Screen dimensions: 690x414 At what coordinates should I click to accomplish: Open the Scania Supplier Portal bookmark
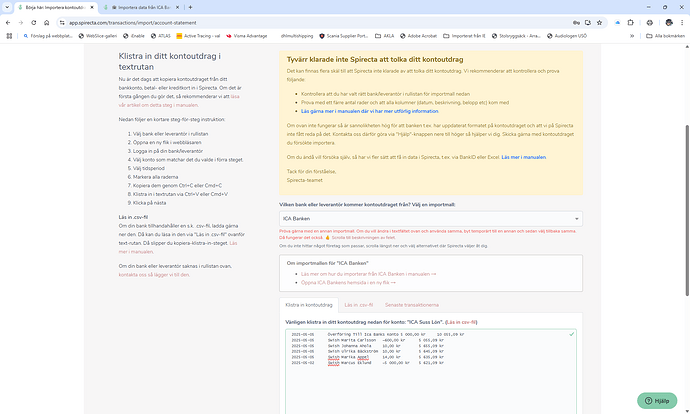(x=343, y=36)
